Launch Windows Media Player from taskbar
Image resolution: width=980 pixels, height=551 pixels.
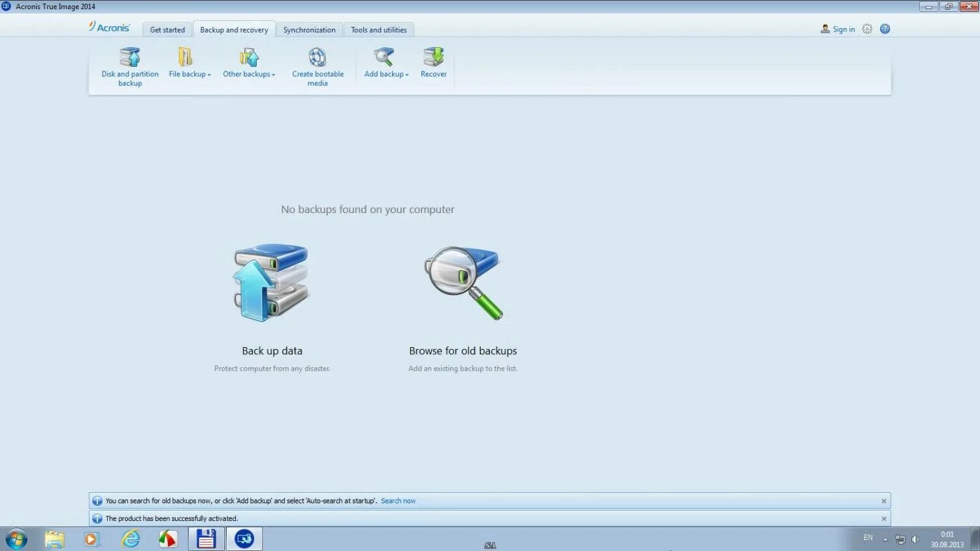click(91, 539)
